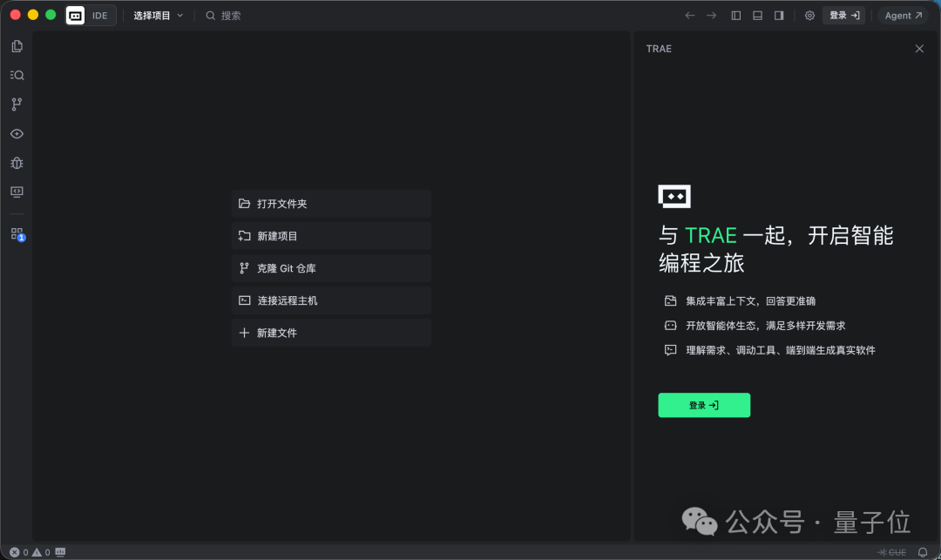Open the Run and Debug bug view
This screenshot has height=560, width=941.
[17, 163]
